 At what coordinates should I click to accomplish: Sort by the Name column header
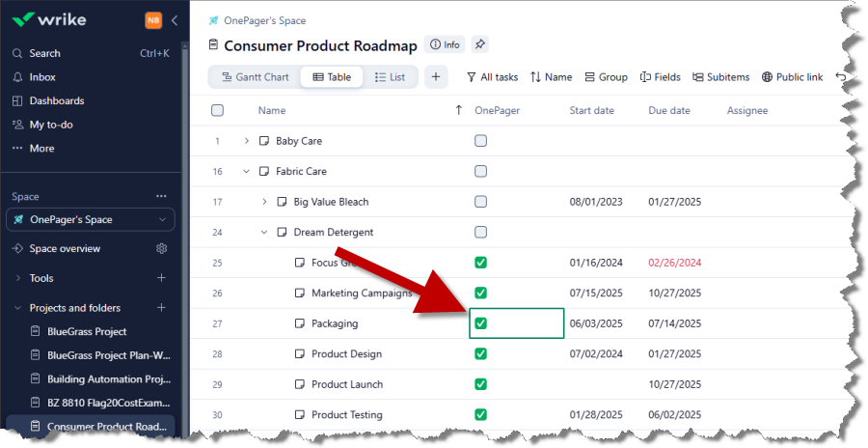click(272, 110)
